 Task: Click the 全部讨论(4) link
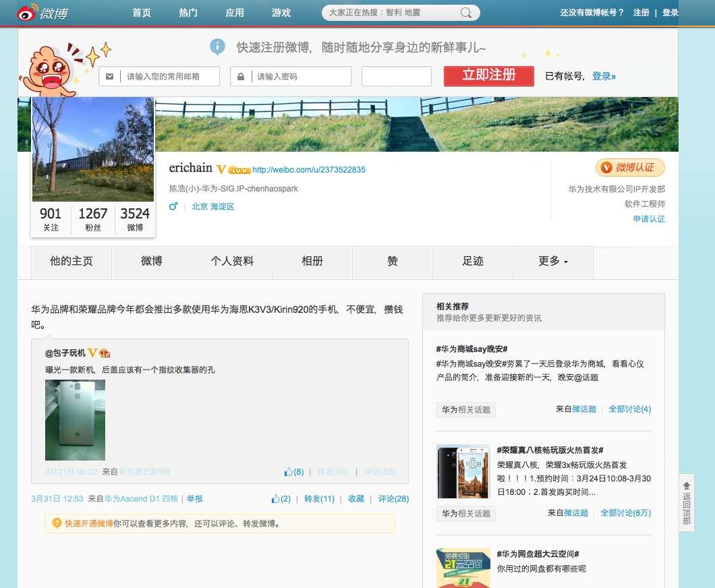coord(630,409)
